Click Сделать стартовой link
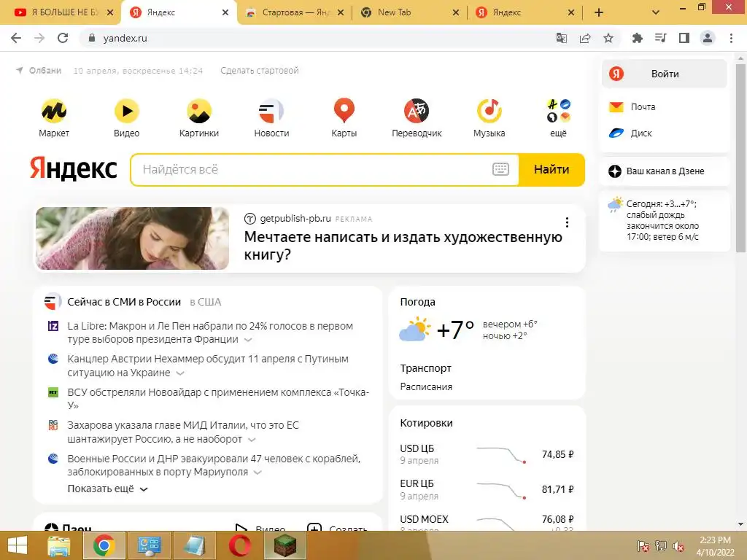The width and height of the screenshot is (747, 560). pos(259,71)
